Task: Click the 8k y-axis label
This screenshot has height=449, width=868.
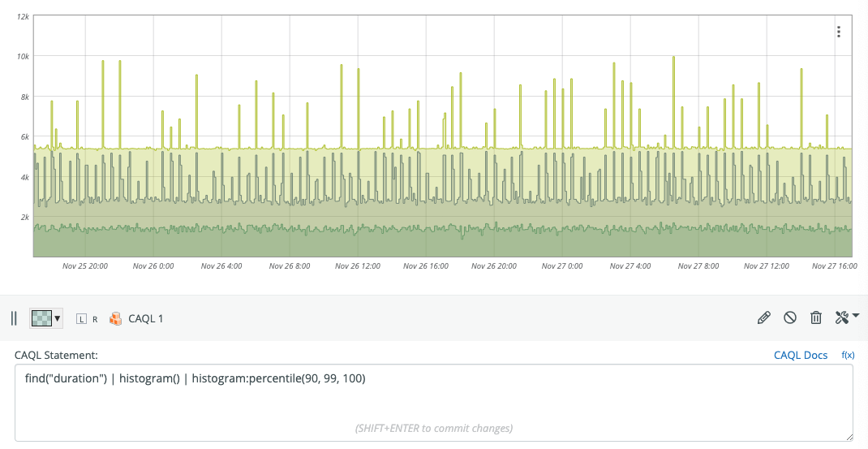Action: 24,97
